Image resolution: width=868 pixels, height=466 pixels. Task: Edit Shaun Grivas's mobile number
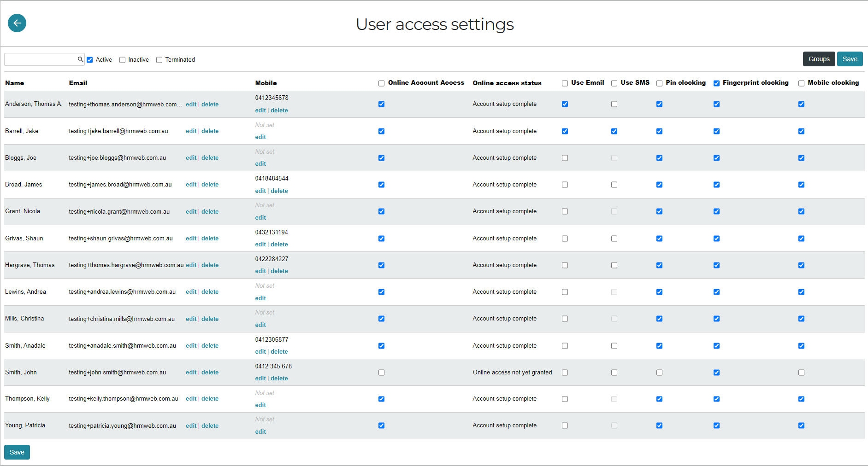click(x=260, y=245)
